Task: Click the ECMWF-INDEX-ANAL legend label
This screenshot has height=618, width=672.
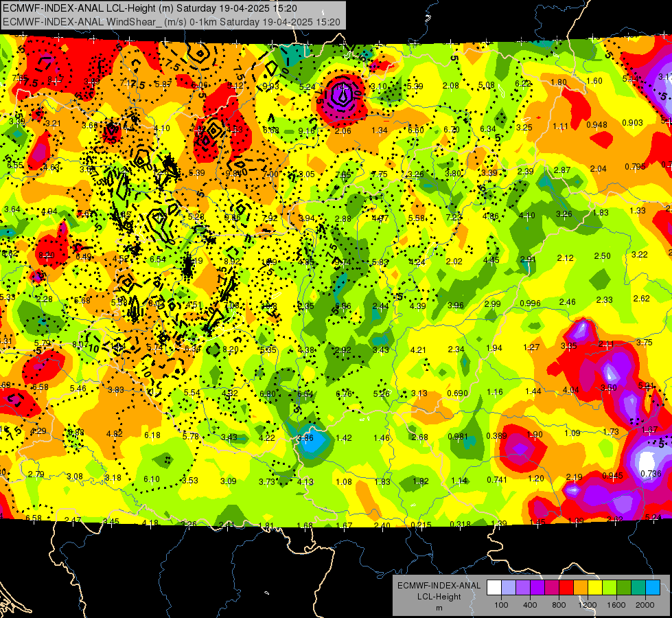Action: click(x=439, y=586)
